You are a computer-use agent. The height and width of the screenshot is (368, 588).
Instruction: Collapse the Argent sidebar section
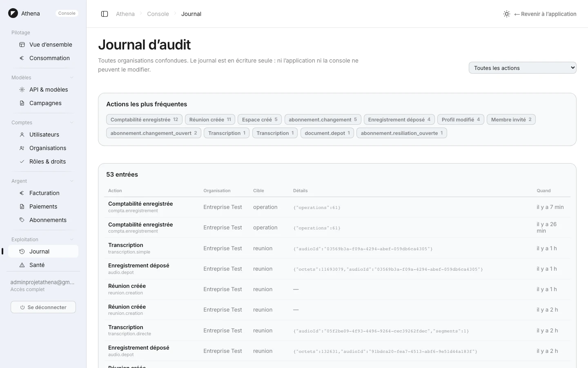coord(72,181)
